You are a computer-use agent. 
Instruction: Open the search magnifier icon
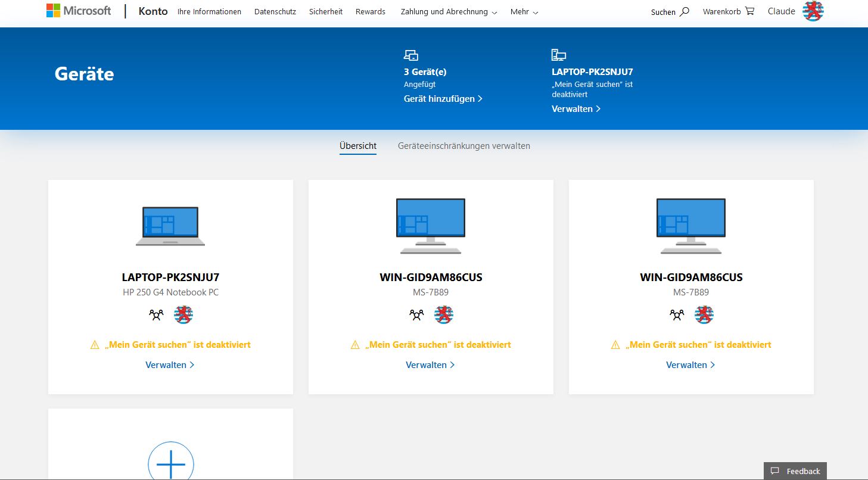click(685, 11)
